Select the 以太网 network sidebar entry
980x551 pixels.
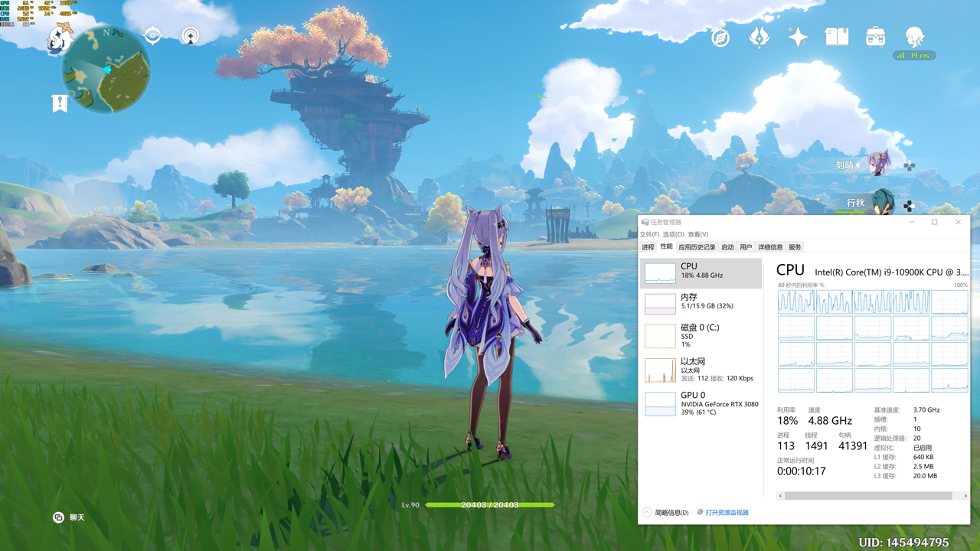[x=701, y=369]
